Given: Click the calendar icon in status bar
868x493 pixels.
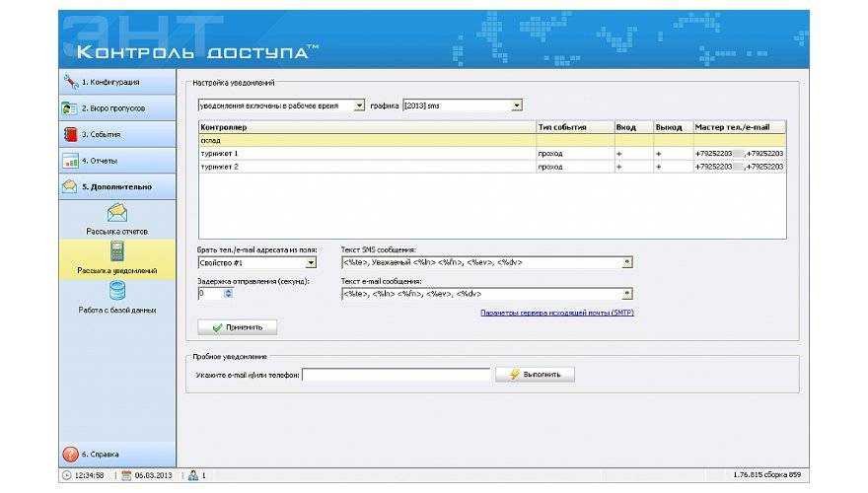Looking at the screenshot, I should 126,475.
